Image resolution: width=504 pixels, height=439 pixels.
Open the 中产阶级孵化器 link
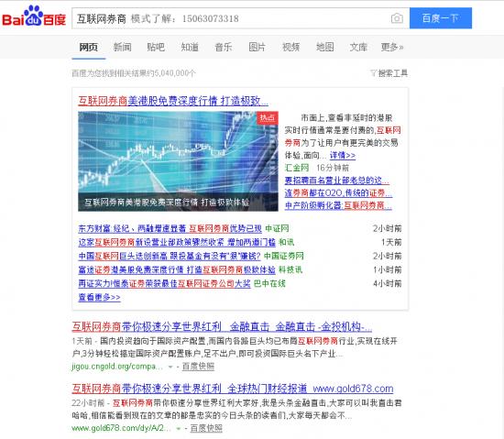pyautogui.click(x=338, y=205)
